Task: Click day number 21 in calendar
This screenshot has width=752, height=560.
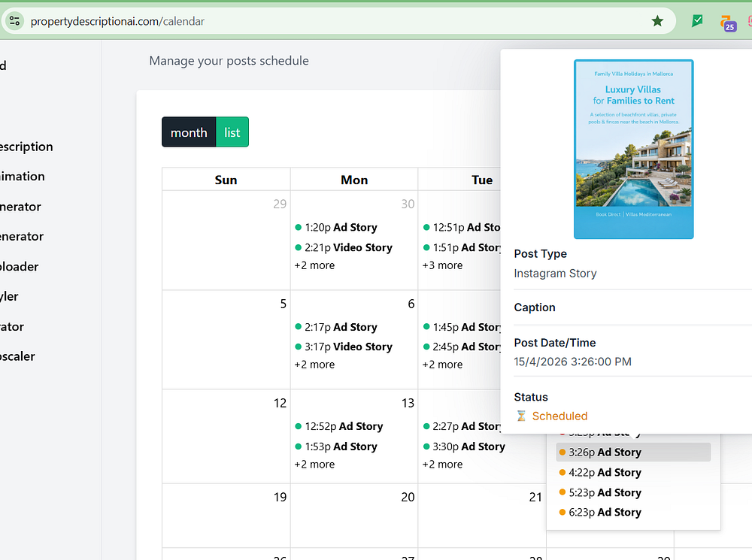Action: [x=535, y=497]
